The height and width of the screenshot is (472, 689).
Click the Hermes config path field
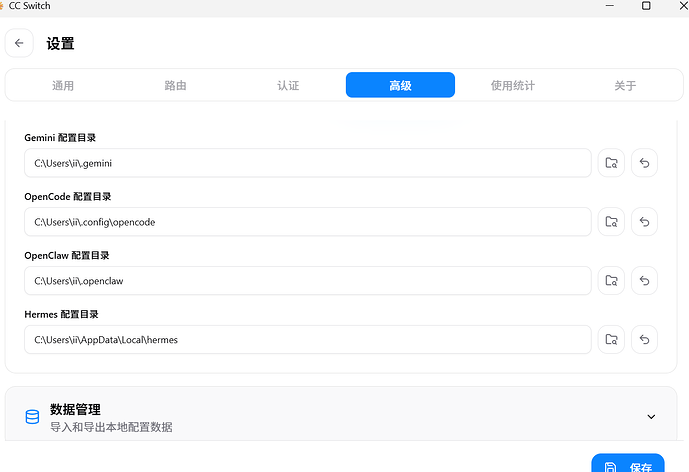(x=308, y=340)
